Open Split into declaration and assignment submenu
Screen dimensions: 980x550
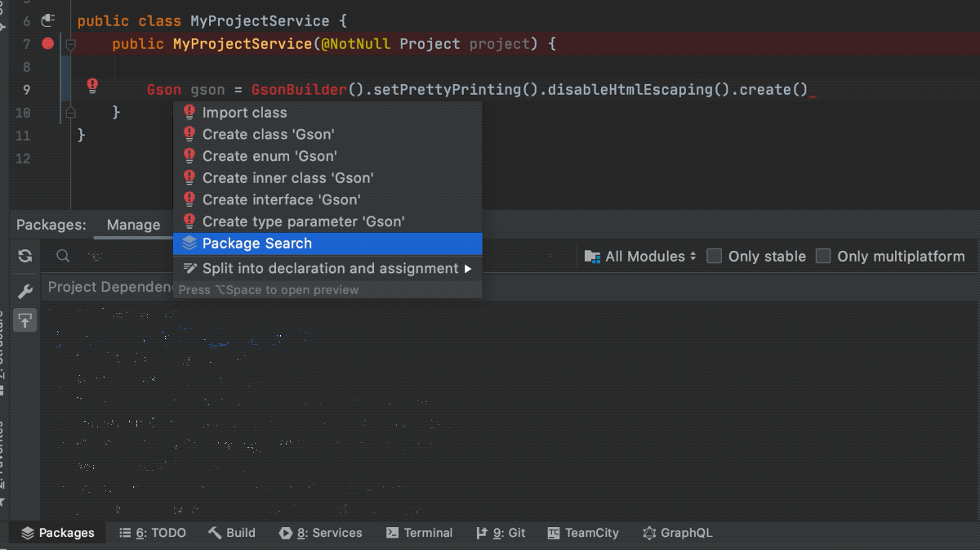pyautogui.click(x=327, y=268)
